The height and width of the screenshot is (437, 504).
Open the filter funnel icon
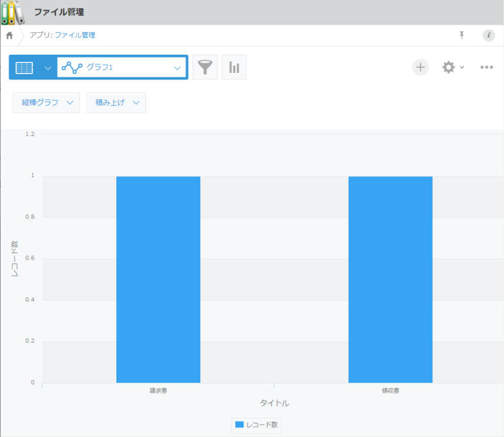click(205, 67)
